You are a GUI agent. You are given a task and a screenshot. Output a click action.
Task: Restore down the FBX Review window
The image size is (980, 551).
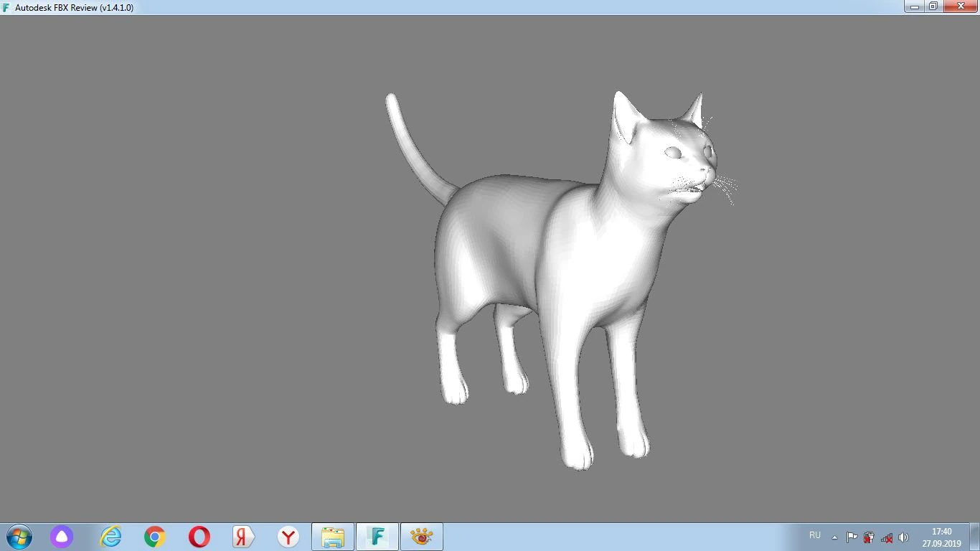933,6
